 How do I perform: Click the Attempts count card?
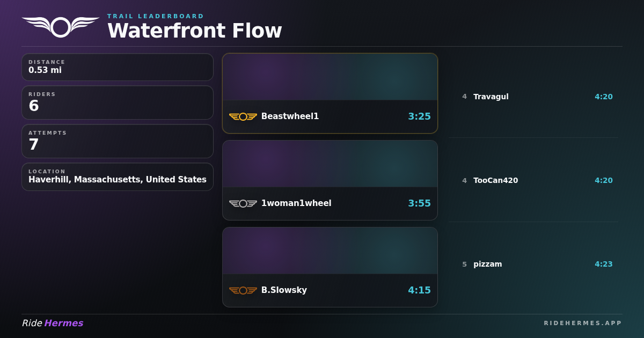tap(118, 141)
